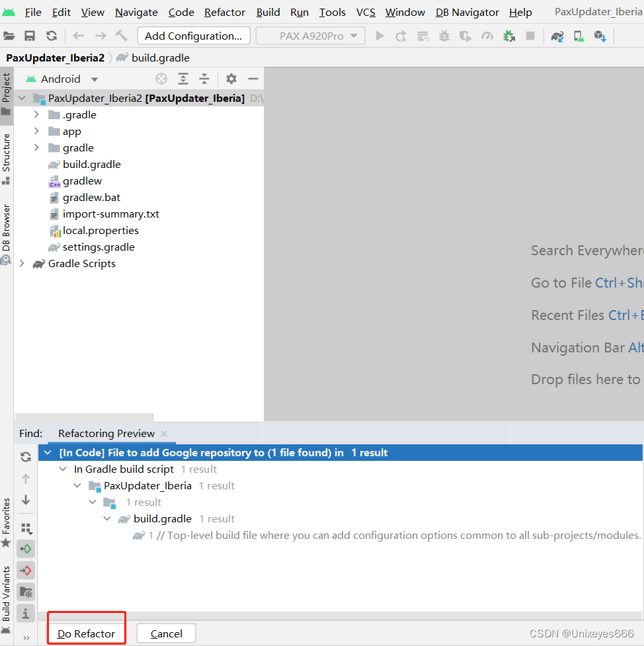
Task: Open the Refactor menu
Action: tap(225, 13)
